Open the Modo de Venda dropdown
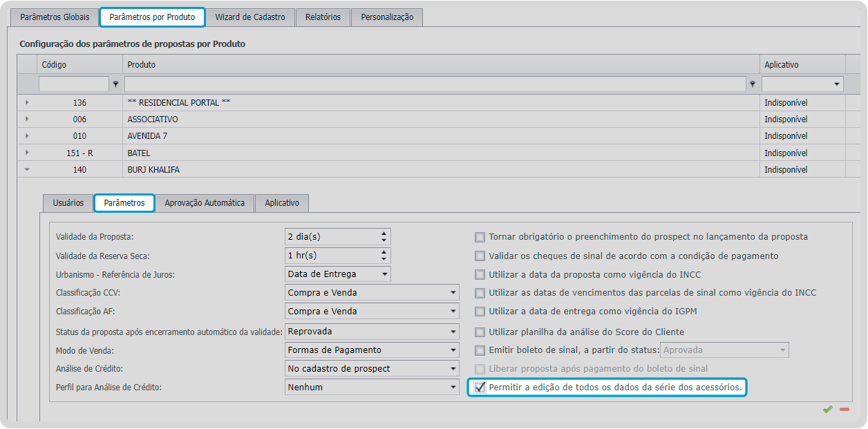The height and width of the screenshot is (429, 868). (x=453, y=350)
